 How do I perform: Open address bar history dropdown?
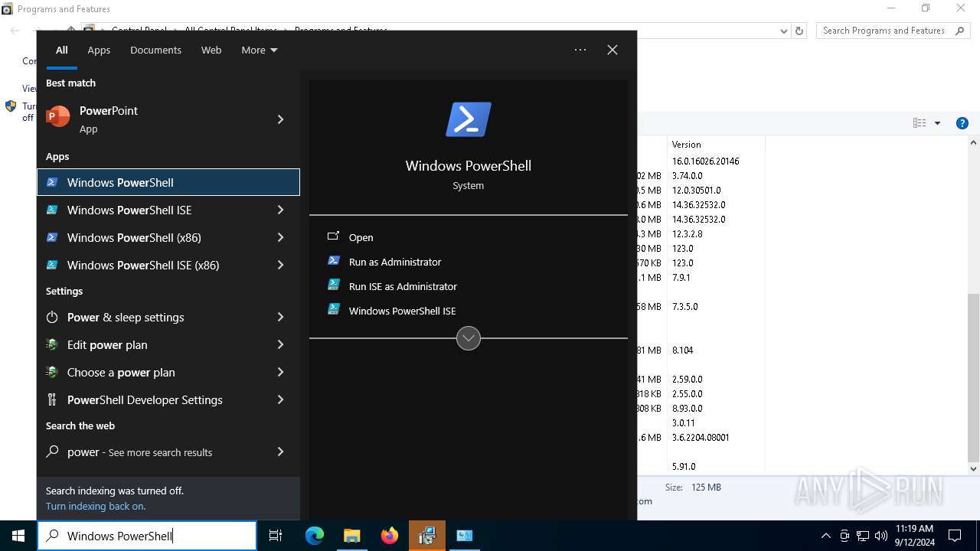tap(783, 31)
